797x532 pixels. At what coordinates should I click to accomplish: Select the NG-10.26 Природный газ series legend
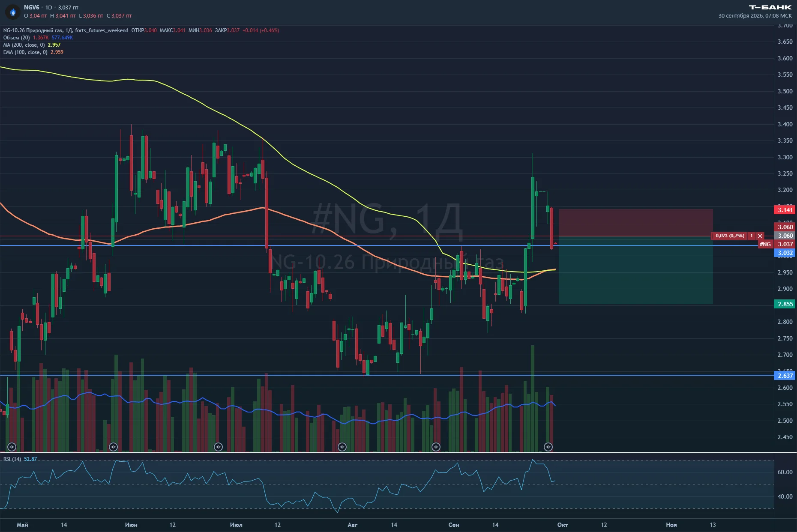66,30
